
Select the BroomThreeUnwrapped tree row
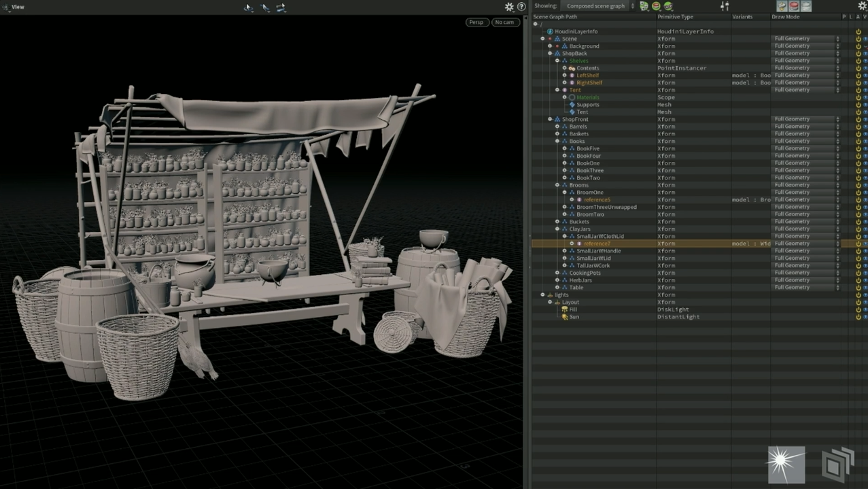pos(606,207)
